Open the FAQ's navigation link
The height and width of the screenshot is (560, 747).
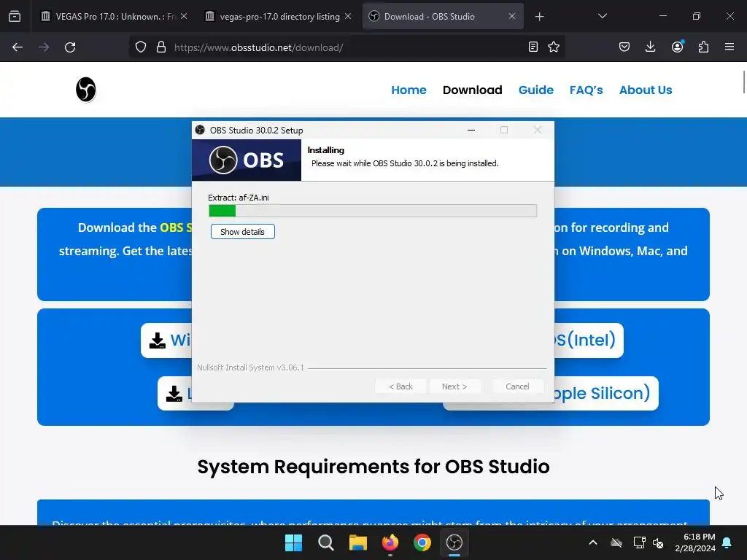click(586, 90)
